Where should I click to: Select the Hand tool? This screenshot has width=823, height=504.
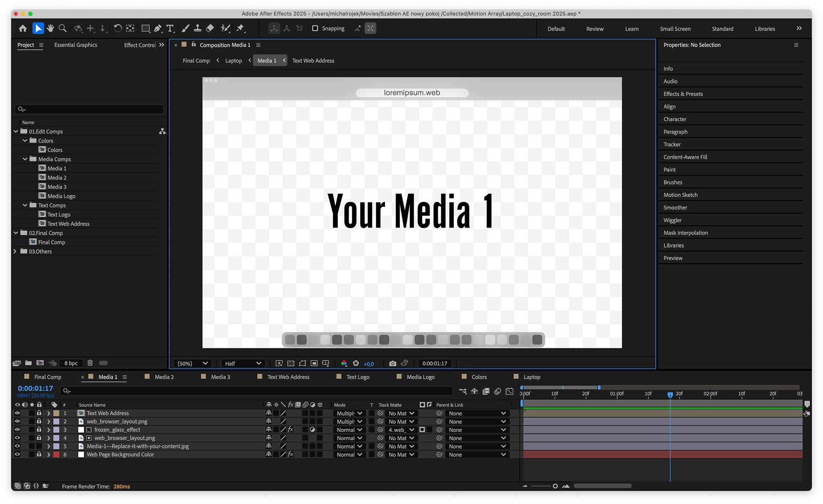51,28
